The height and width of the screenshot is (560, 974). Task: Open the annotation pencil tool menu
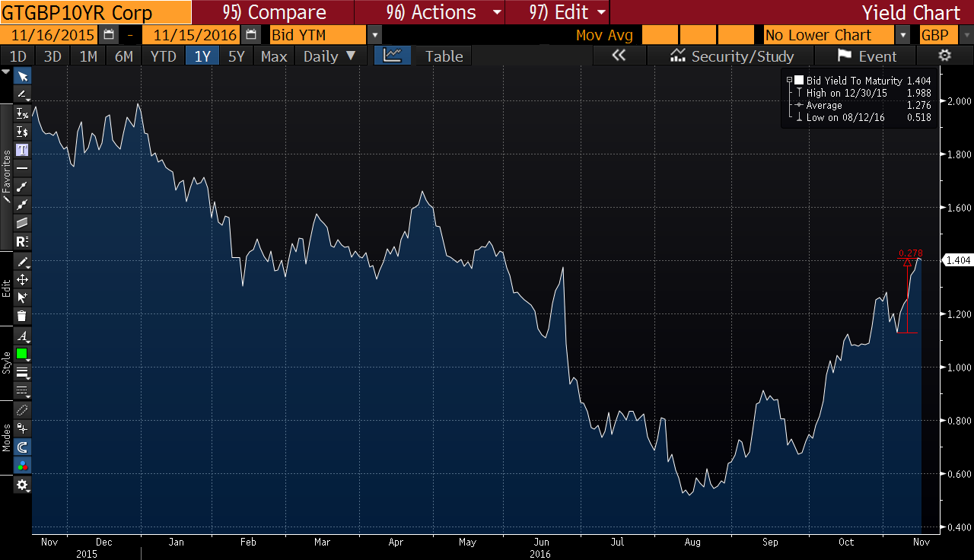23,94
